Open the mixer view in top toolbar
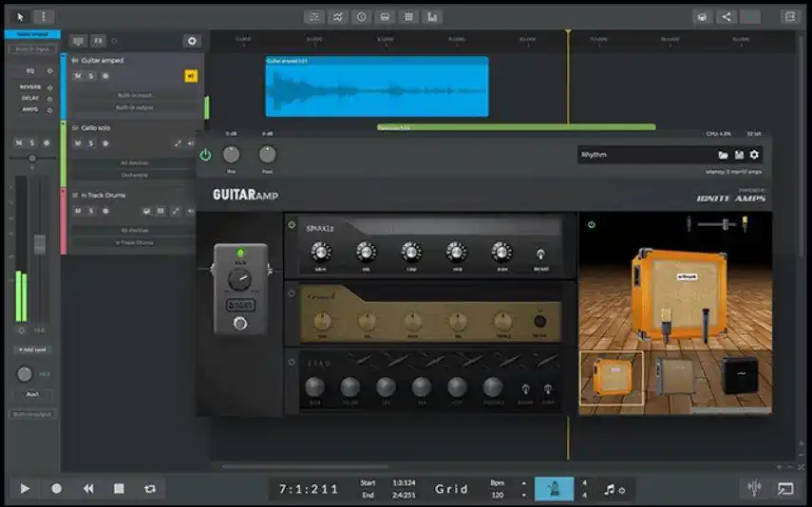Screen dimensions: 812x507 tap(314, 17)
